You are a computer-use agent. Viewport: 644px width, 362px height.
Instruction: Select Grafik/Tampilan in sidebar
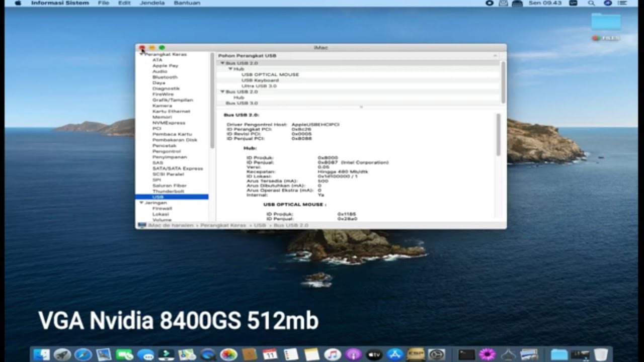(173, 100)
